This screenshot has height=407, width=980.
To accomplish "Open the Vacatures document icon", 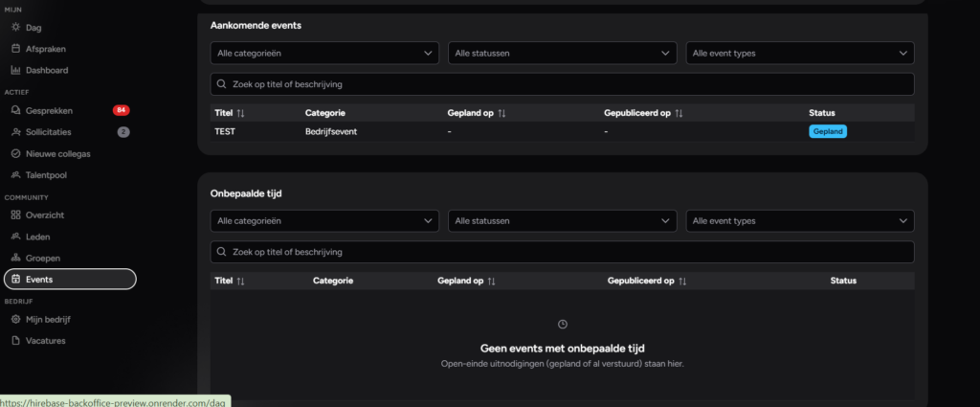I will (x=16, y=341).
